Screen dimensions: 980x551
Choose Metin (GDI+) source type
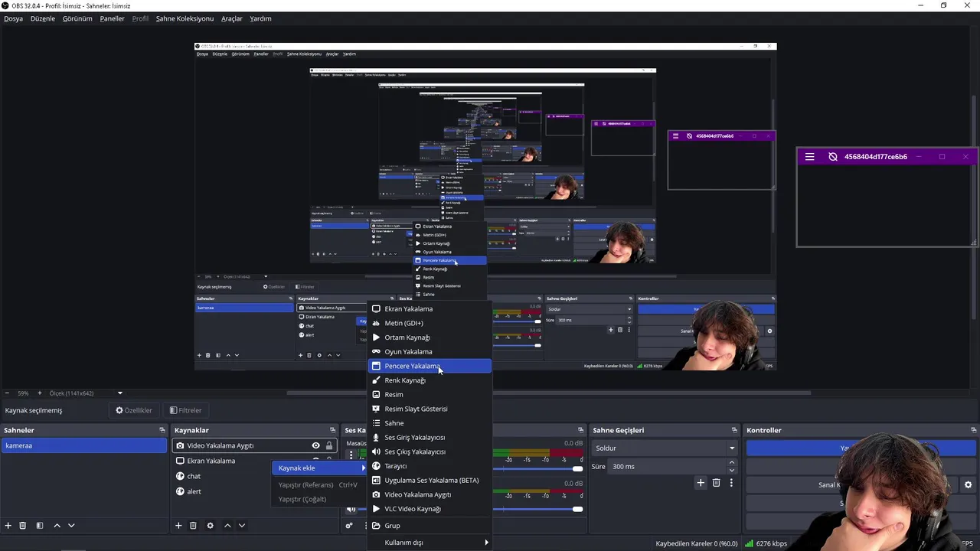pos(430,323)
